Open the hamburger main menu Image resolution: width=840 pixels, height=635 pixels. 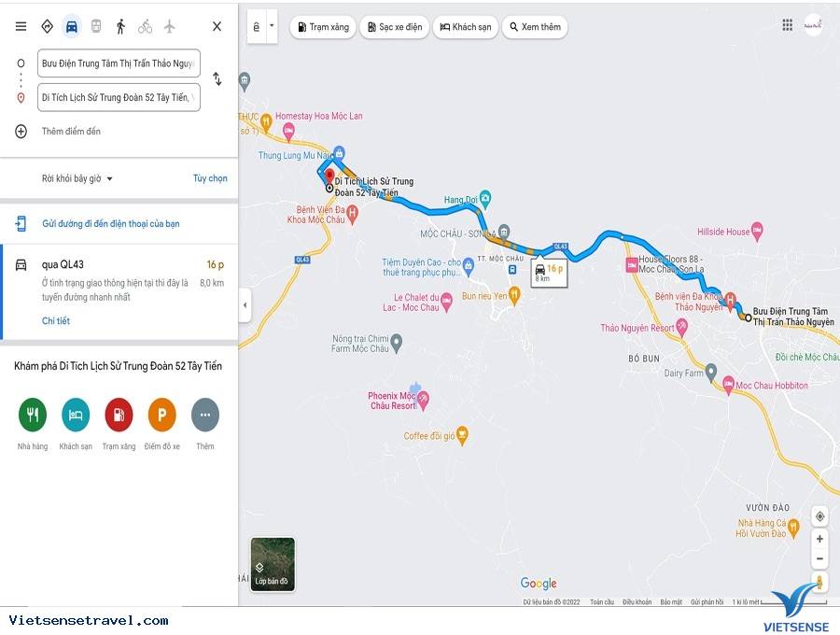click(21, 26)
